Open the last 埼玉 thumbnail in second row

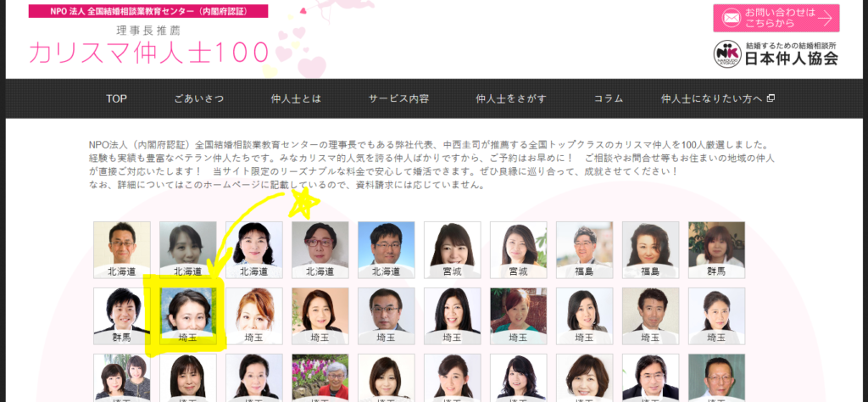point(717,316)
